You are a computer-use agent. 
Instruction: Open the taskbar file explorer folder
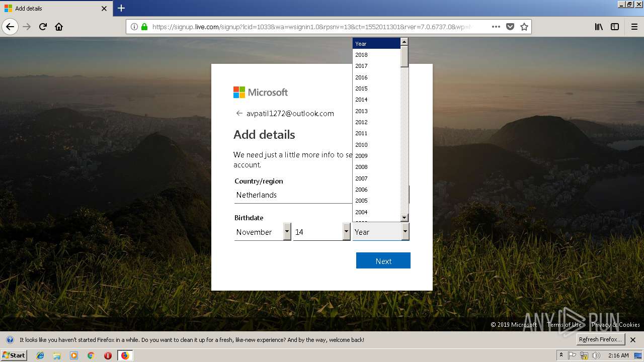tap(57, 355)
